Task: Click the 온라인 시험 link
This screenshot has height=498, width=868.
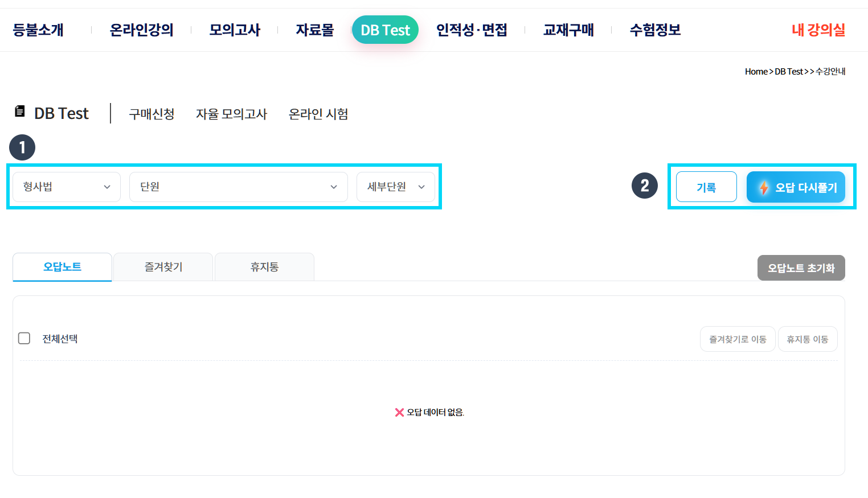Action: (318, 114)
